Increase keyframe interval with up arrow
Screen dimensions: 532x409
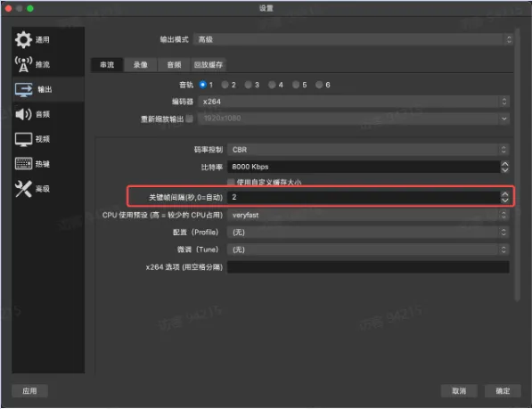tap(505, 194)
